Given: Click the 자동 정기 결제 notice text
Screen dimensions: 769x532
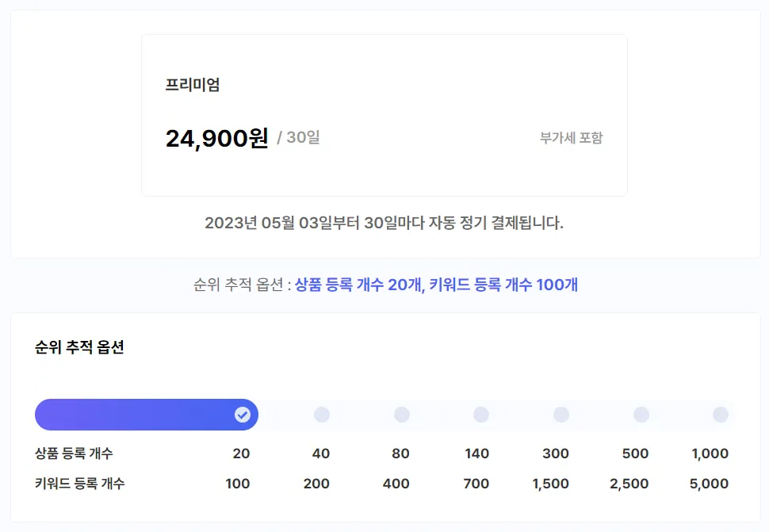Looking at the screenshot, I should pos(384,223).
